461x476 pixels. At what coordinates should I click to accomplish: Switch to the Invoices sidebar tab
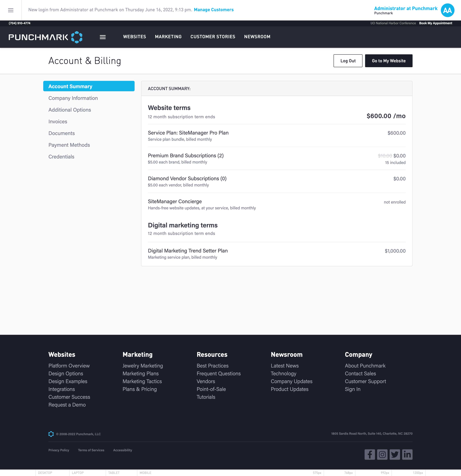pyautogui.click(x=58, y=121)
